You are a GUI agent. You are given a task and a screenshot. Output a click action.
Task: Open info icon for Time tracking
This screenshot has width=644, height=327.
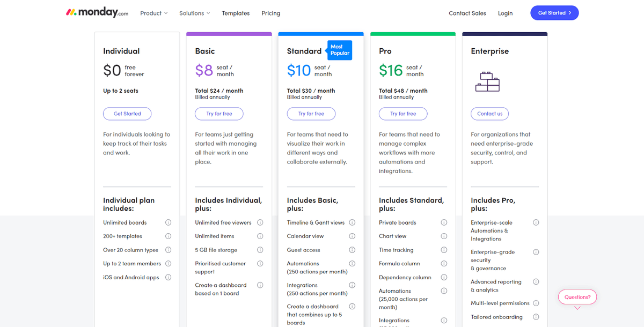[444, 250]
